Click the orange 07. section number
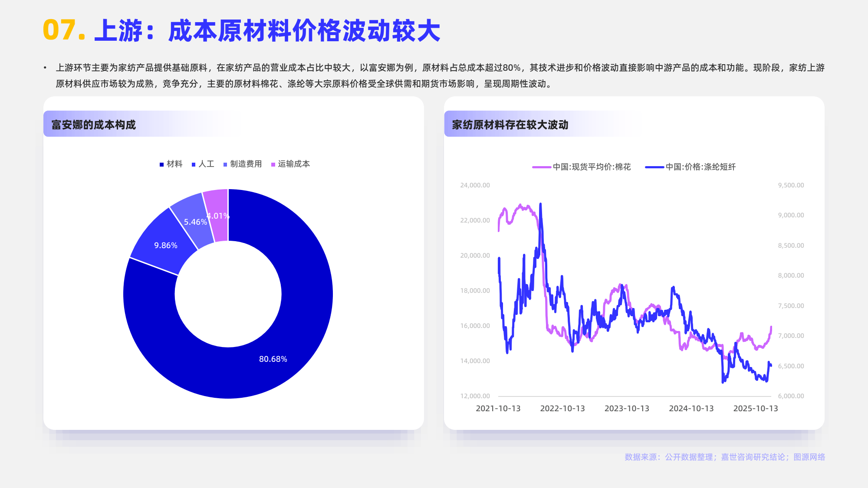Viewport: 868px width, 488px height. click(x=64, y=30)
